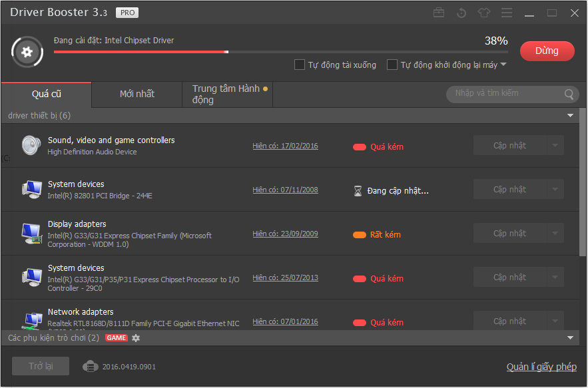Open game components gear settings icon
This screenshot has width=588, height=388.
click(136, 338)
